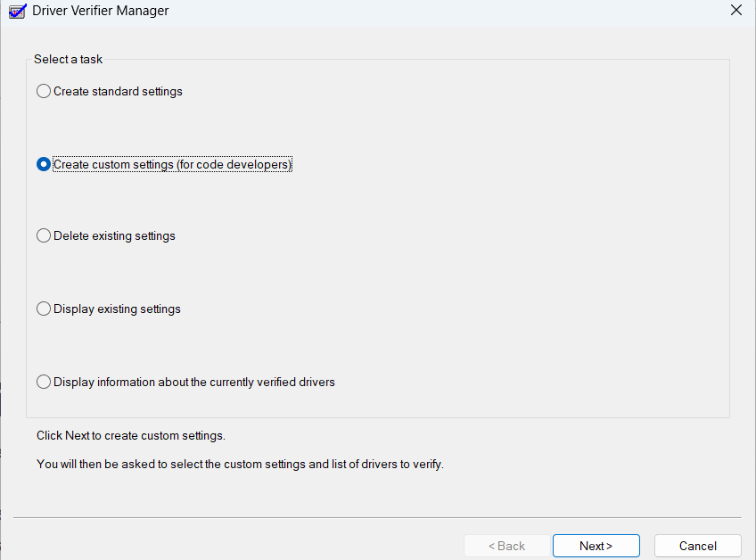Click the Delete existing settings radio circle
The image size is (756, 560).
point(44,235)
